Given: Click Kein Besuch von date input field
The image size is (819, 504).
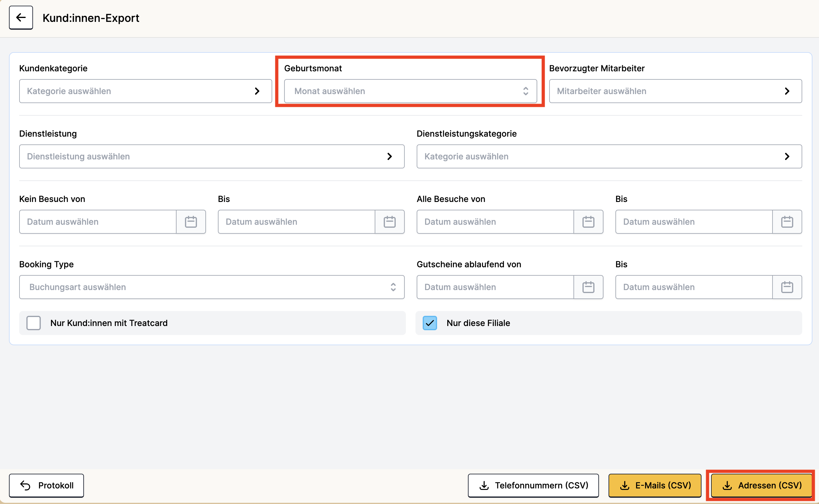Looking at the screenshot, I should click(98, 222).
